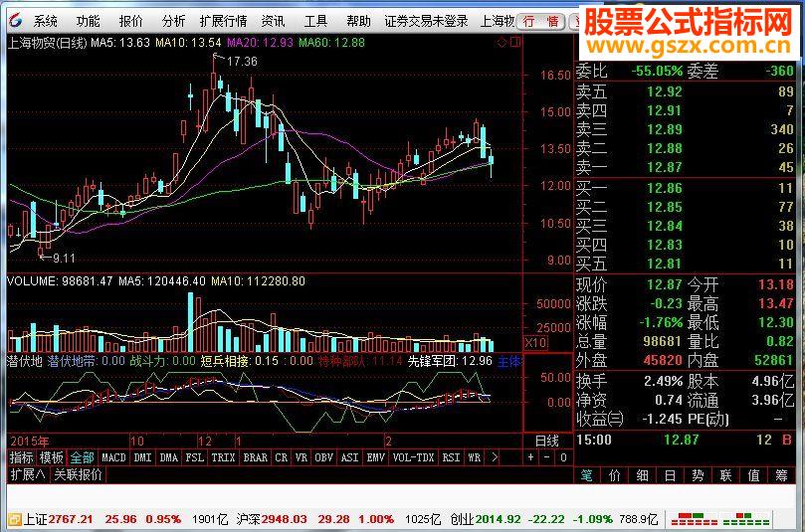Switch to the WR indicator
This screenshot has width=805, height=532.
pos(475,457)
